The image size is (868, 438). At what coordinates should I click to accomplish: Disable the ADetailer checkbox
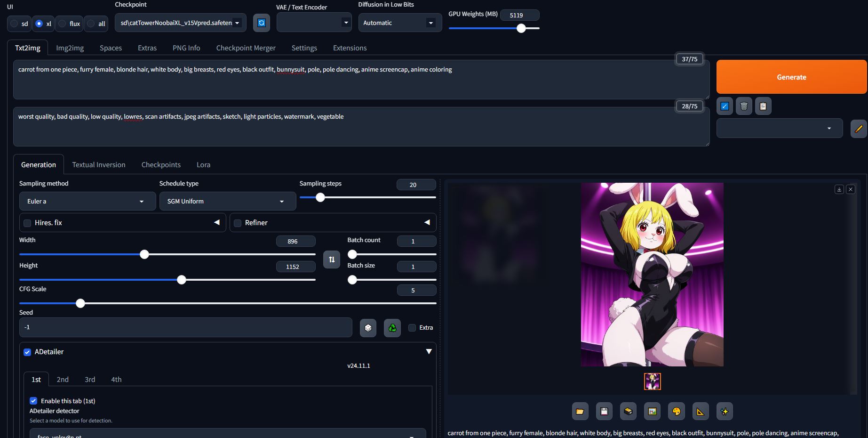tap(27, 352)
